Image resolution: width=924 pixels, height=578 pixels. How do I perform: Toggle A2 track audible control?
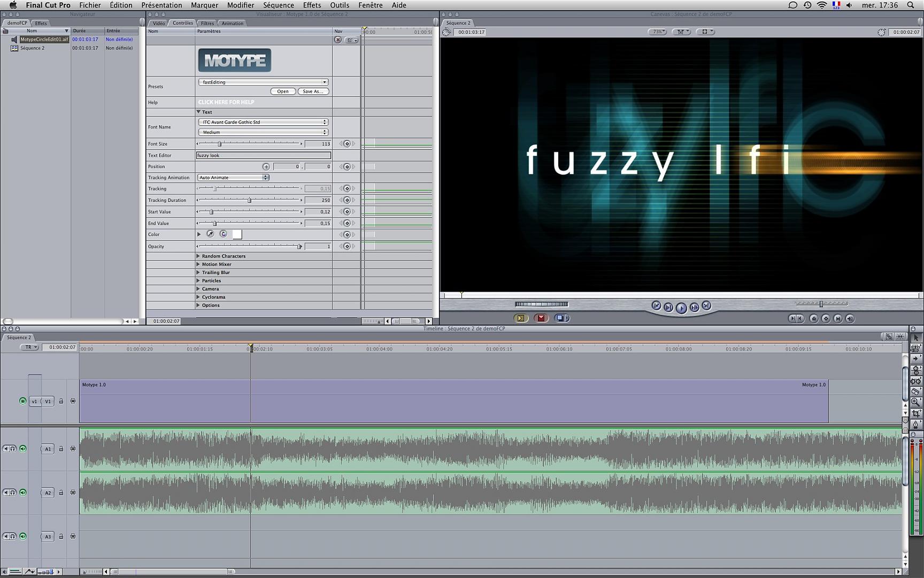pyautogui.click(x=22, y=492)
